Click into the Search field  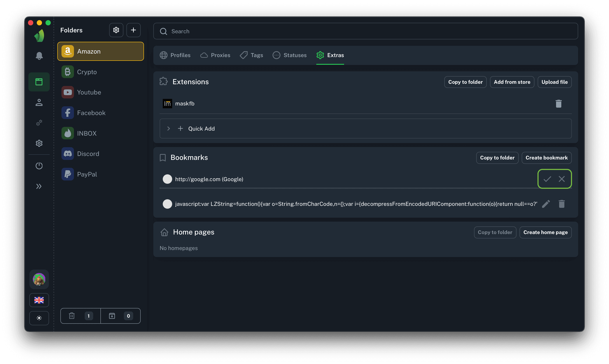[x=366, y=31]
